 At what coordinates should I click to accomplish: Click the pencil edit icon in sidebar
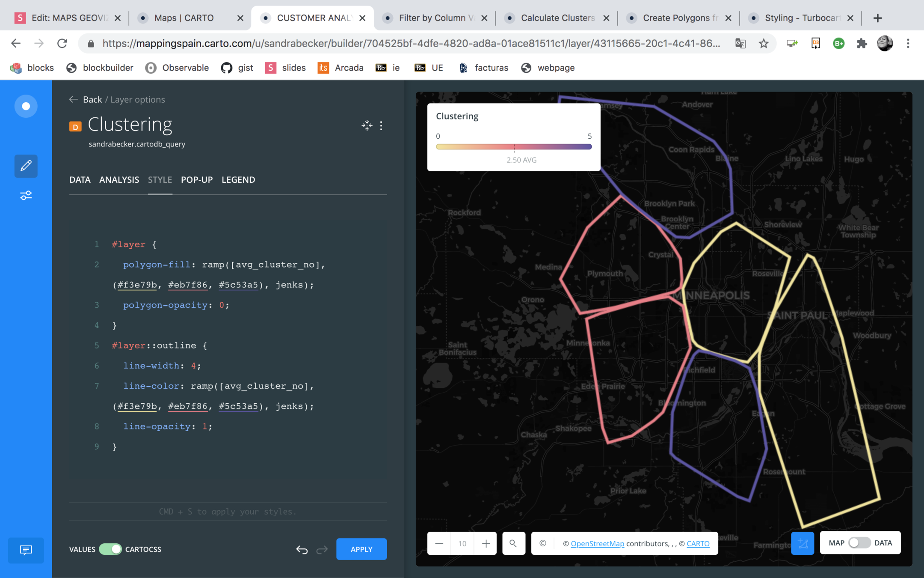point(26,166)
